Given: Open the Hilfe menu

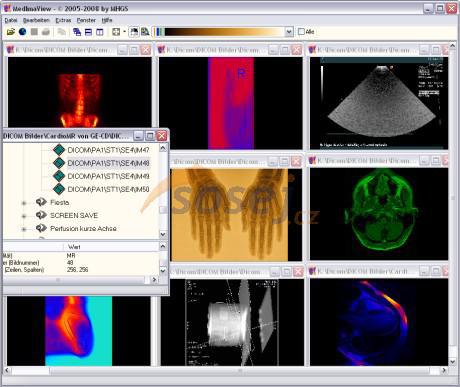Looking at the screenshot, I should [107, 20].
